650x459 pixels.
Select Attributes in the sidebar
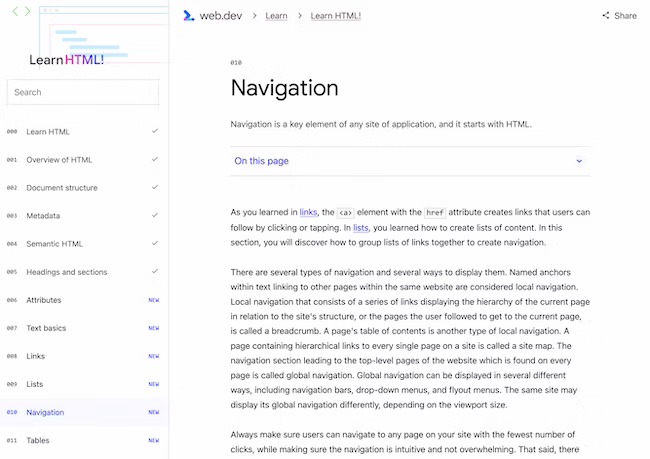coord(44,300)
